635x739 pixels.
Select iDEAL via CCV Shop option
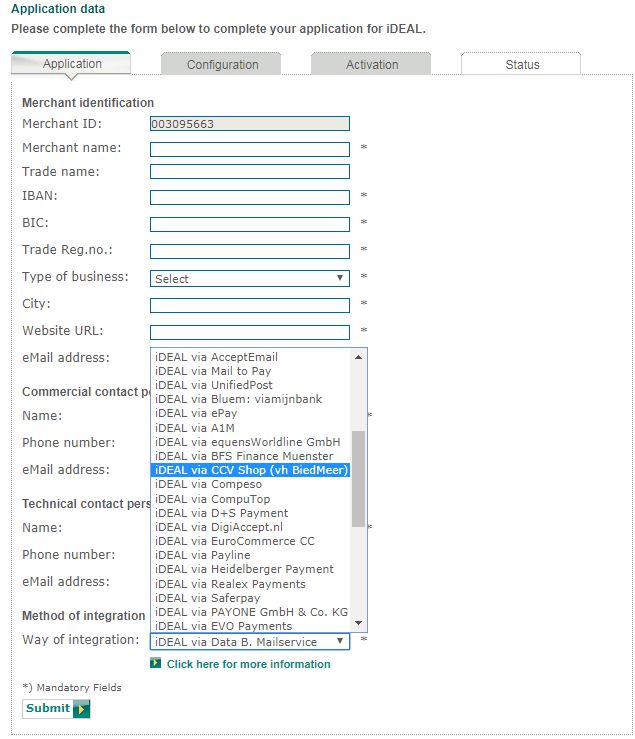(250, 470)
